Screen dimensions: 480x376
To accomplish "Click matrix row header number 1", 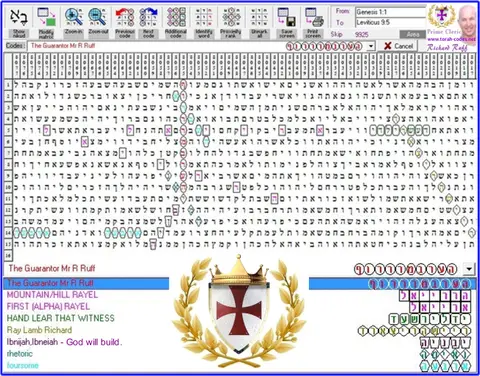I will coord(8,85).
